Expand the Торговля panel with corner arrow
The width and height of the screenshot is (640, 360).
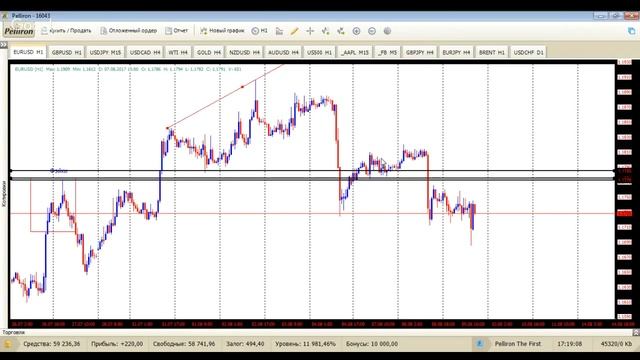click(636, 333)
